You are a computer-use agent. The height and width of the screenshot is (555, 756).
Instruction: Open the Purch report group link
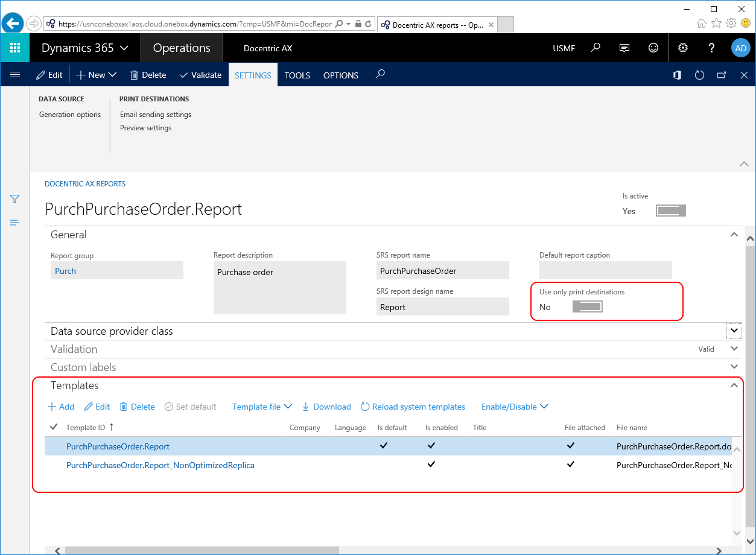(66, 271)
